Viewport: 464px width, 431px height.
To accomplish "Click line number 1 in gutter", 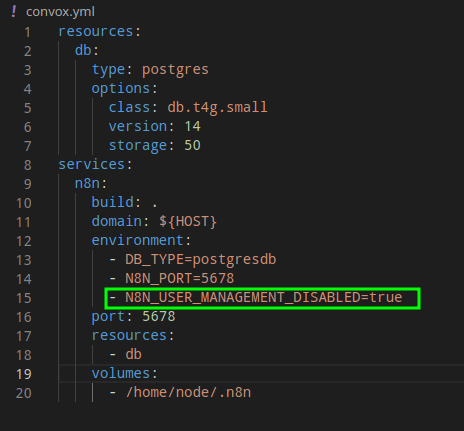I will pos(27,32).
